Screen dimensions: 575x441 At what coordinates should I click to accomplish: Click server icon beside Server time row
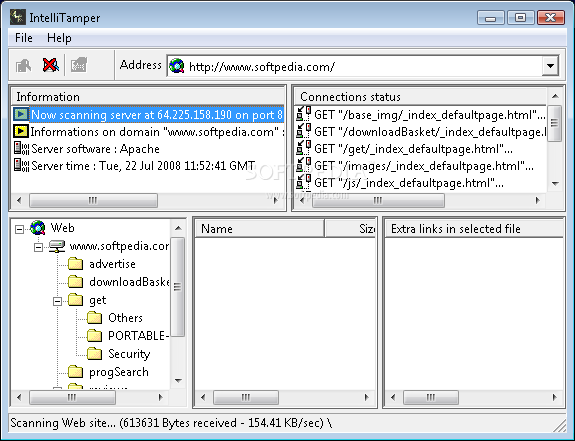[21, 165]
